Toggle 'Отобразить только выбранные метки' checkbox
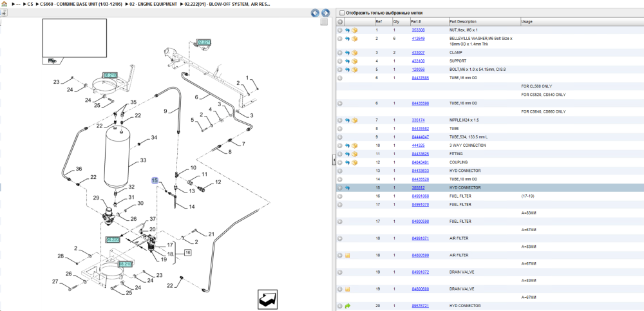This screenshot has width=644, height=311. coord(342,13)
